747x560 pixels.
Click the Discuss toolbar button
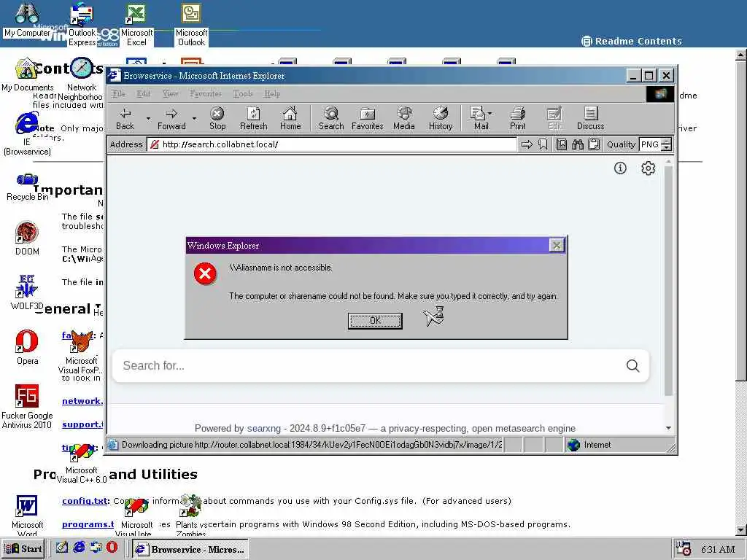point(591,118)
